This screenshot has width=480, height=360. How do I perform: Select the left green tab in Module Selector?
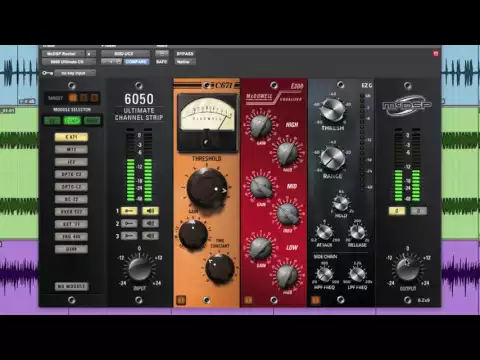point(52,120)
